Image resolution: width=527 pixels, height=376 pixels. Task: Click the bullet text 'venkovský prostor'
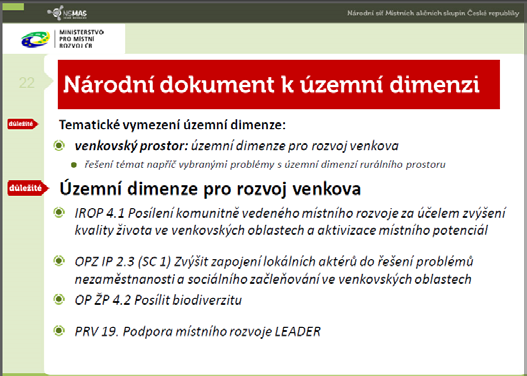[131, 146]
